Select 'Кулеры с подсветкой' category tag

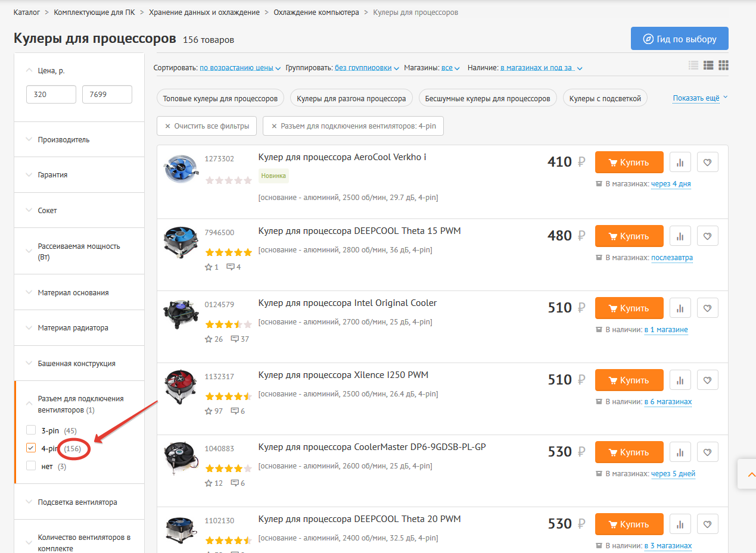click(x=605, y=98)
